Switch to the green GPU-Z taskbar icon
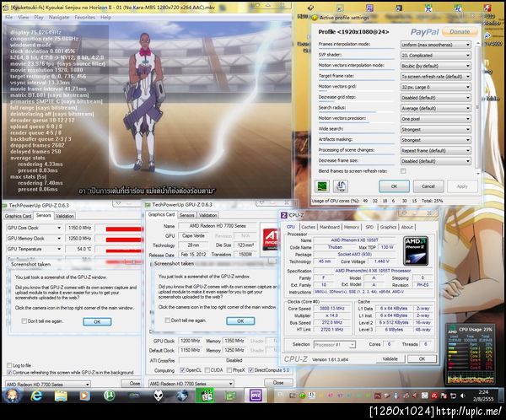The image size is (506, 420). (x=231, y=396)
